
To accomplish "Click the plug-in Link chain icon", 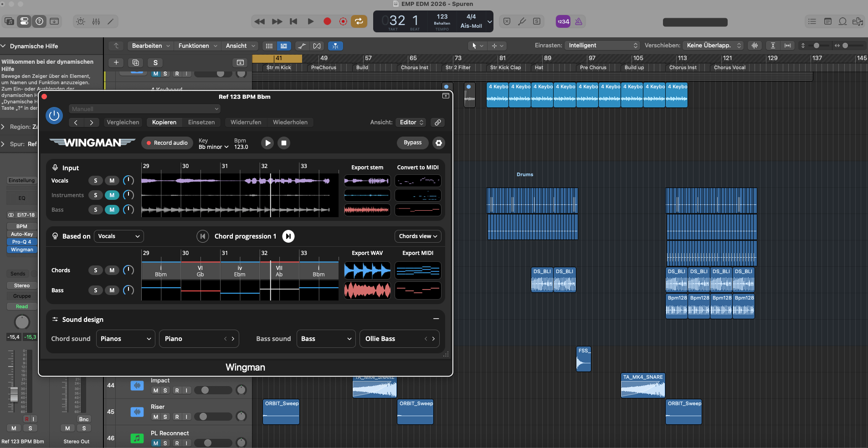I will point(437,122).
